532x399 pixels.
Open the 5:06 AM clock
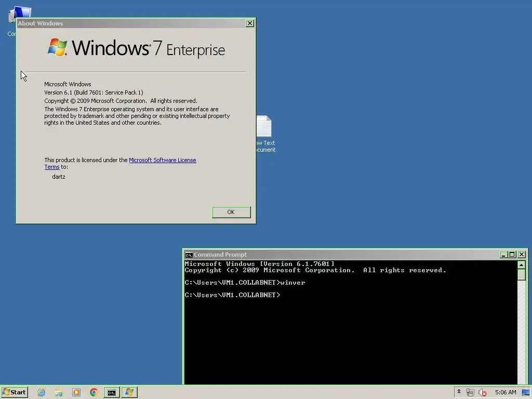(505, 393)
